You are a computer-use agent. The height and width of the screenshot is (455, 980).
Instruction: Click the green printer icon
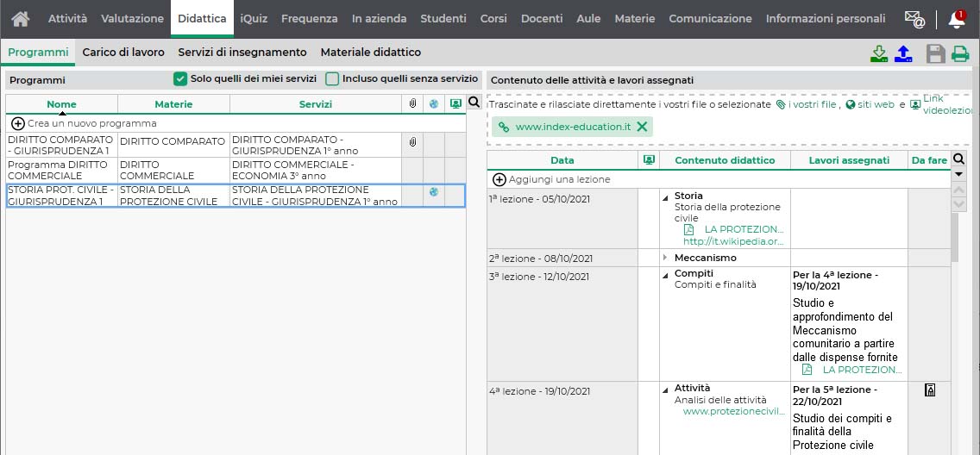pos(960,54)
